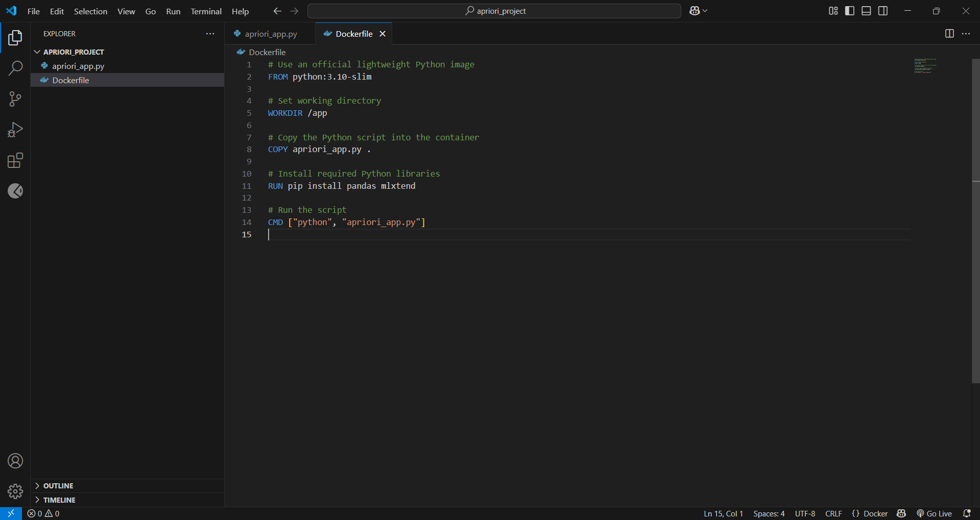The image size is (980, 520).
Task: Open editor More Actions ellipsis
Action: pos(966,34)
